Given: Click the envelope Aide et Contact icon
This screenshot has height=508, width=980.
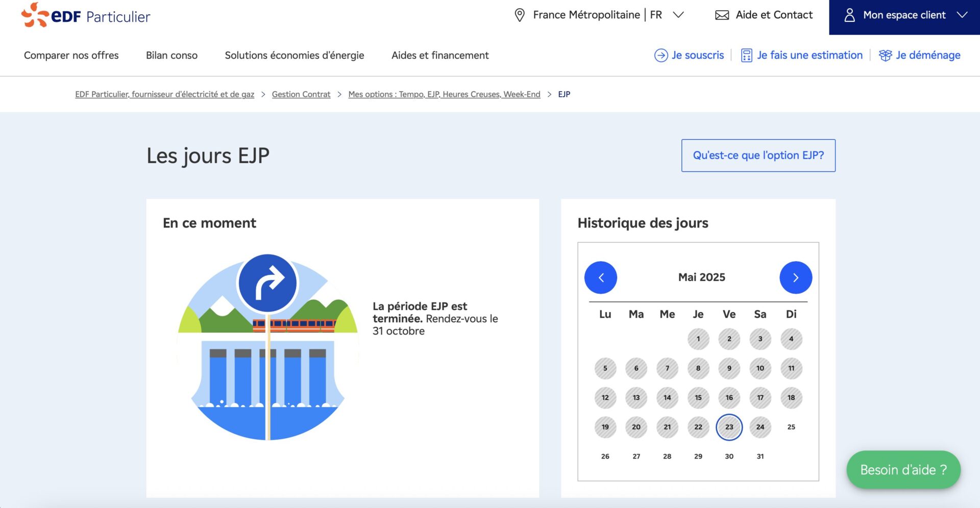Looking at the screenshot, I should tap(722, 15).
